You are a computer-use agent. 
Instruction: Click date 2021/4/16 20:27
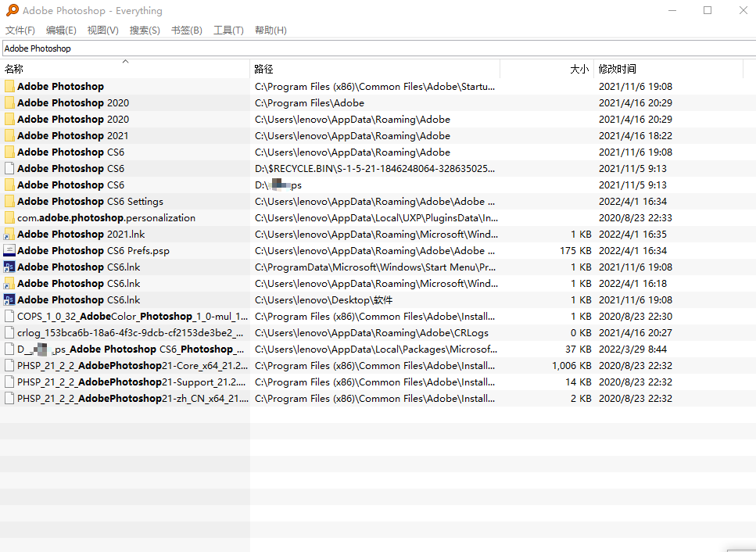click(636, 332)
